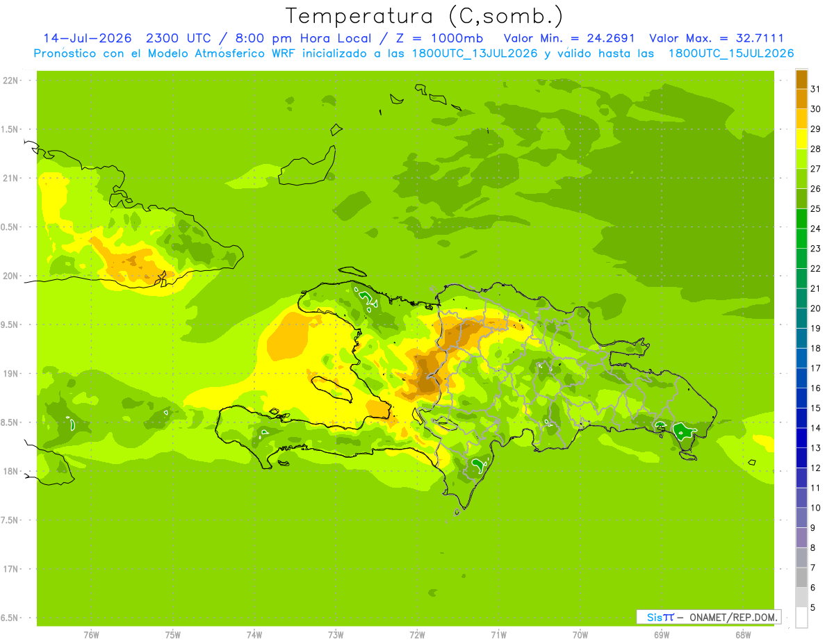Select the '14-Jul-2026' date text

[x=89, y=38]
